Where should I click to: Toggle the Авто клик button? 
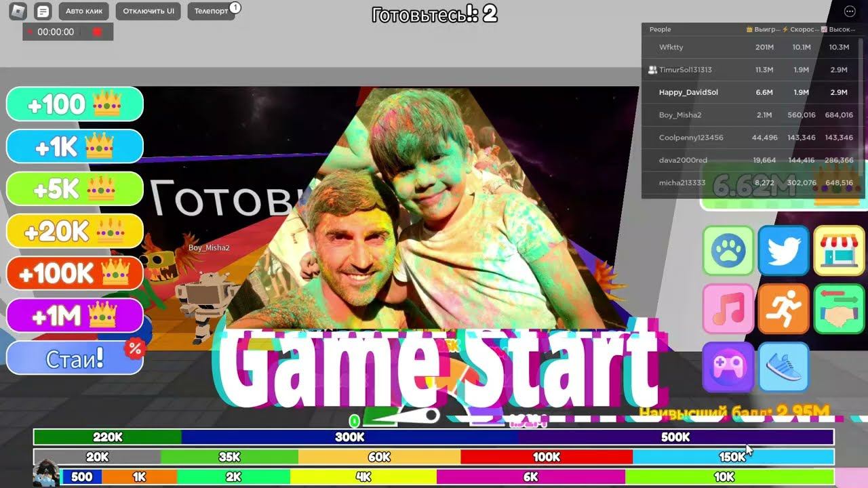tap(83, 12)
